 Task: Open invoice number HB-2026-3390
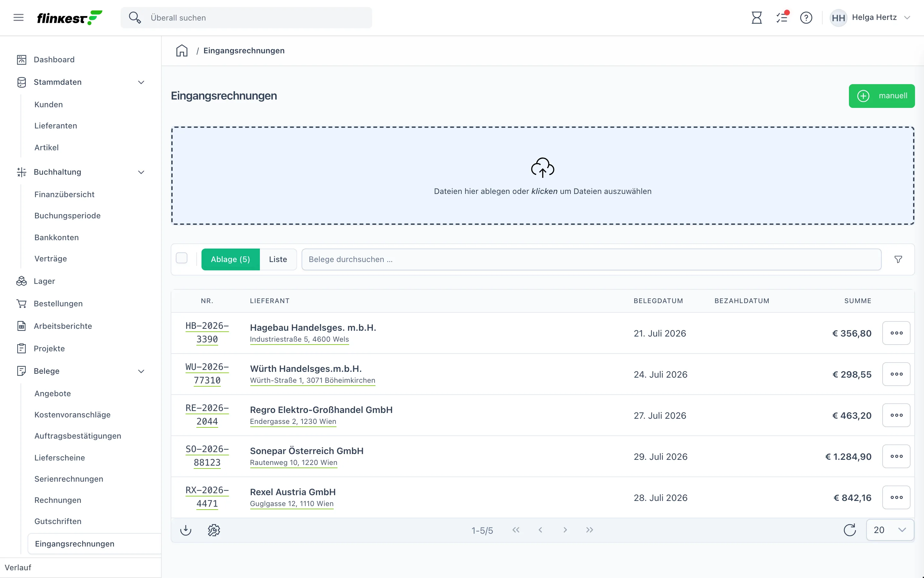(x=207, y=333)
